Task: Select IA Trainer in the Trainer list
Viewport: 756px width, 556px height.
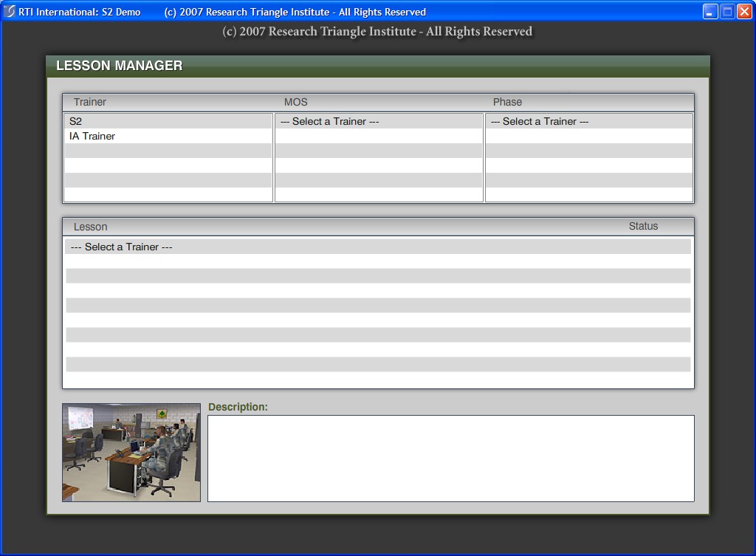Action: point(92,136)
